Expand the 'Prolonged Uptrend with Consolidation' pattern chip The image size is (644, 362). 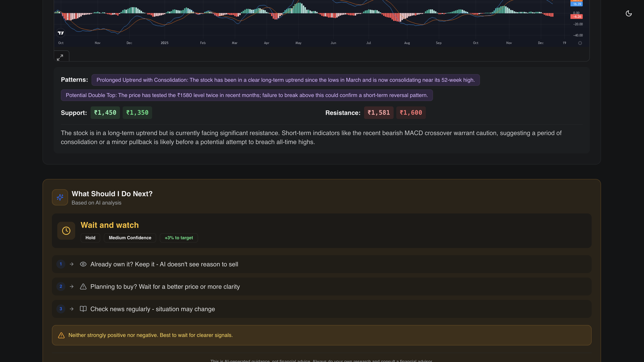286,80
